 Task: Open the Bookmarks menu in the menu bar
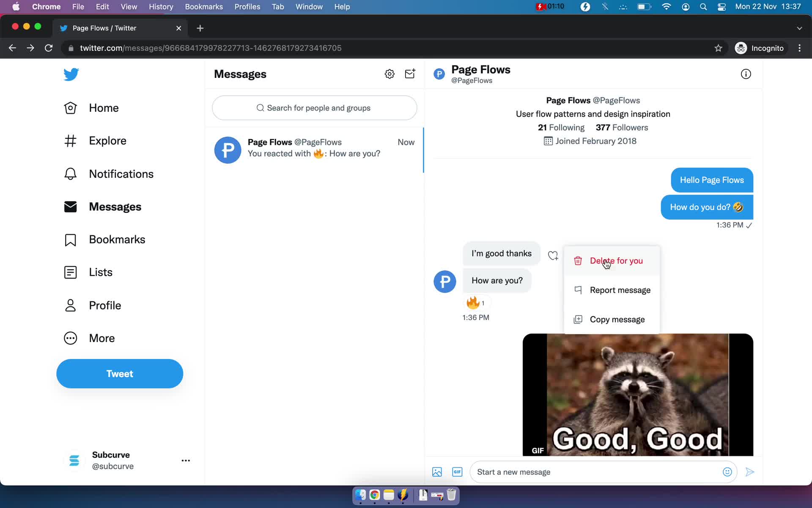pos(204,7)
